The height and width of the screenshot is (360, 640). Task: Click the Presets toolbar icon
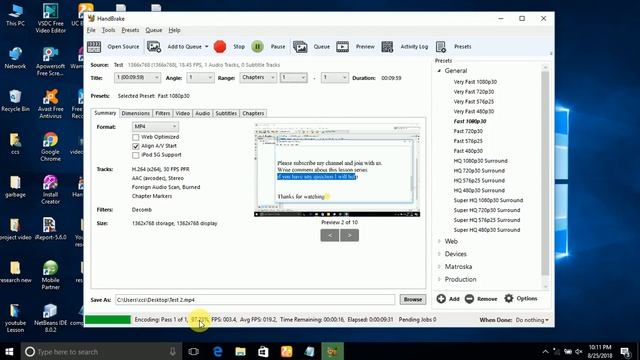click(441, 47)
